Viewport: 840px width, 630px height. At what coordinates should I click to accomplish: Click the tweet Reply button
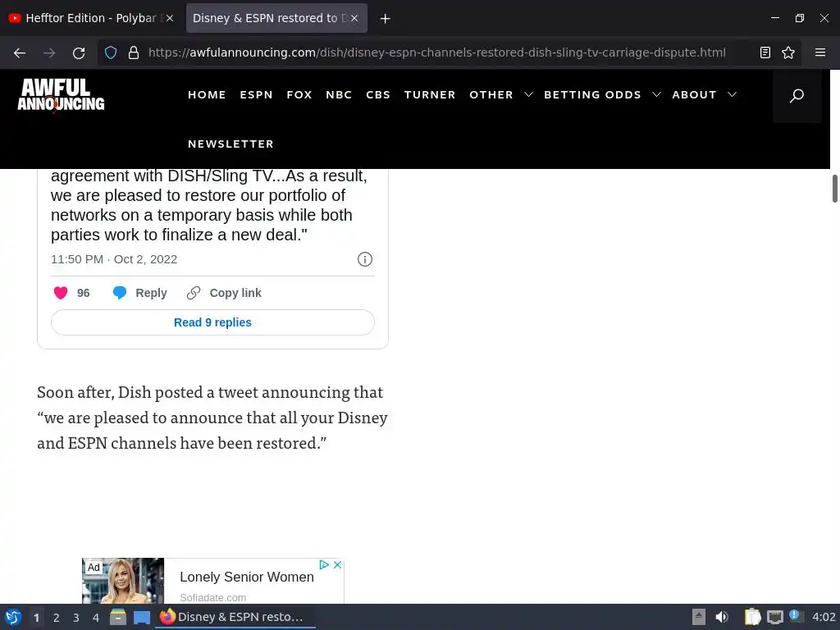pos(139,293)
